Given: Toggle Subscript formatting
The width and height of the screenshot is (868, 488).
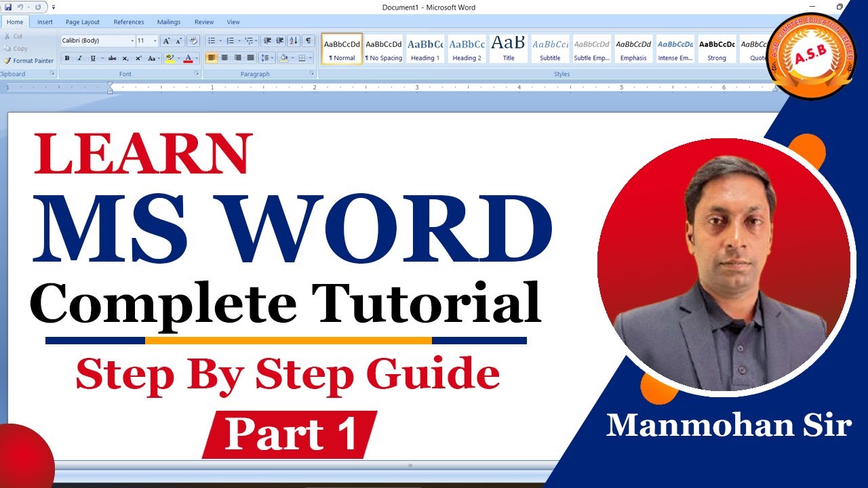Looking at the screenshot, I should tap(125, 58).
